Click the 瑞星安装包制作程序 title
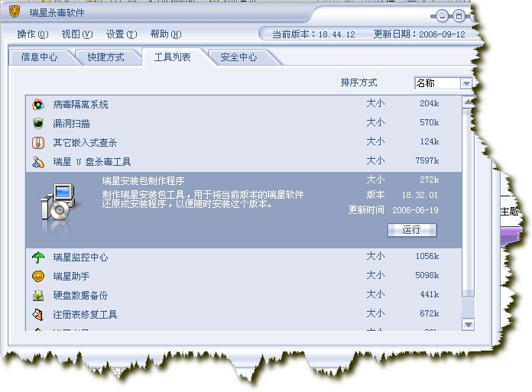The image size is (532, 392). pos(143,181)
